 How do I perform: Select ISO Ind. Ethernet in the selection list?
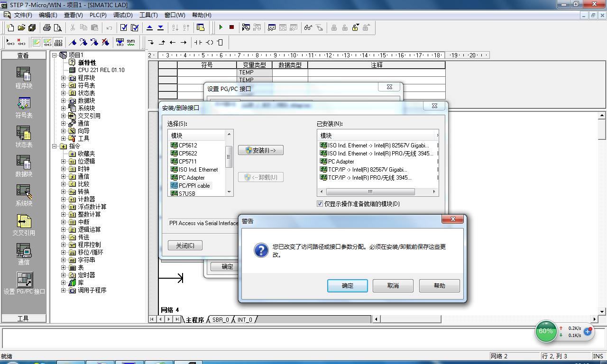click(x=198, y=169)
